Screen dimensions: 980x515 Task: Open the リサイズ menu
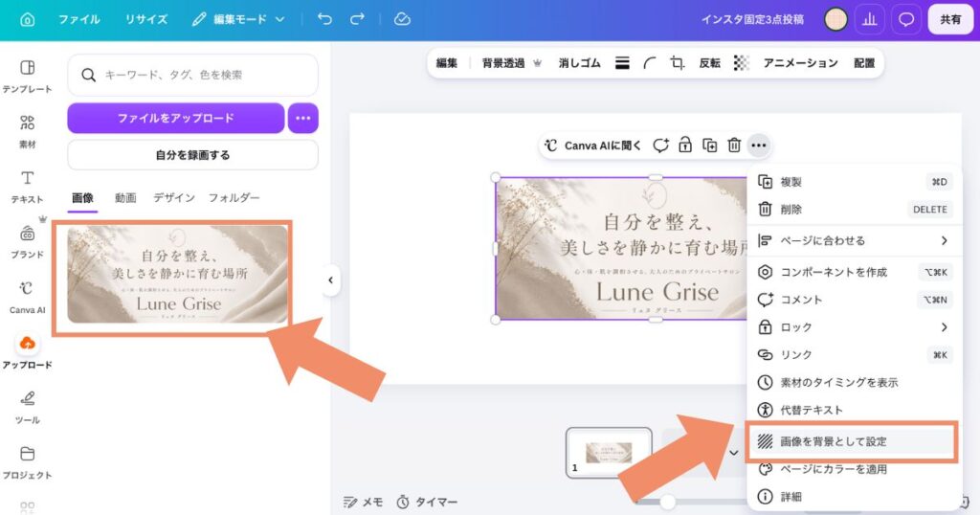[x=145, y=19]
